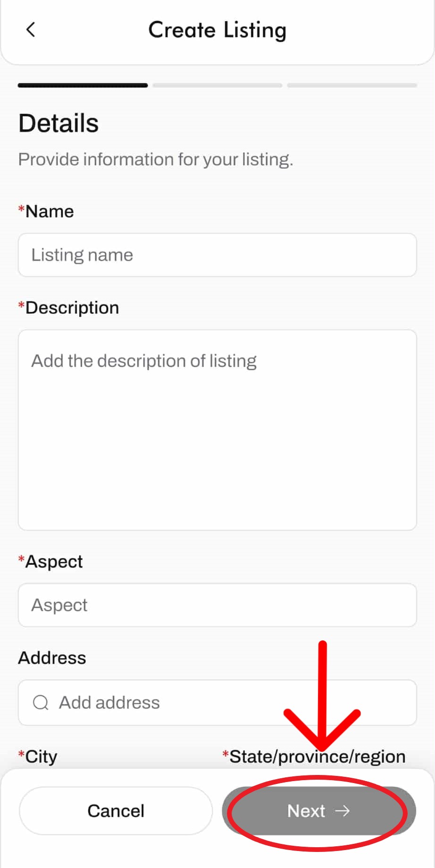Click the arrow icon on Next button
The height and width of the screenshot is (868, 435).
pos(342,811)
